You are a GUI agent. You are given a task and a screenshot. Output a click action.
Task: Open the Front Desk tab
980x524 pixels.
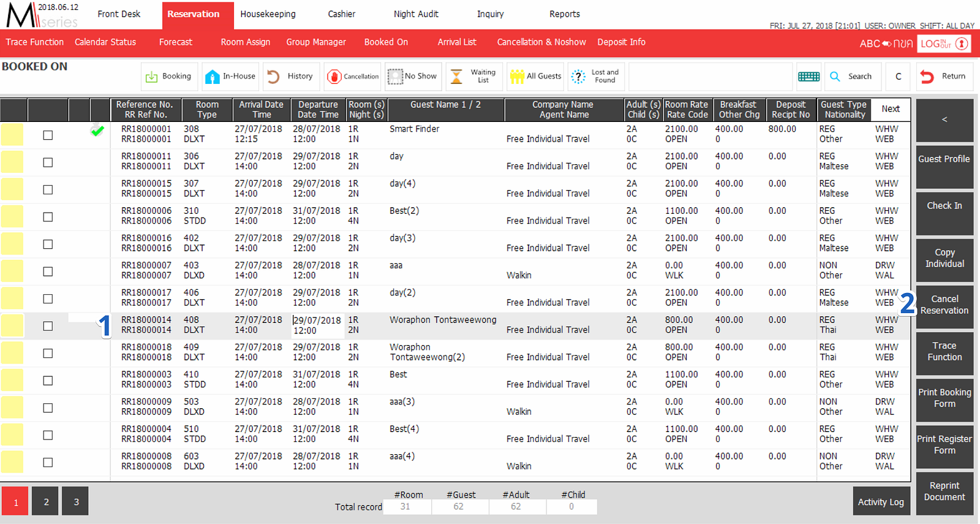119,14
